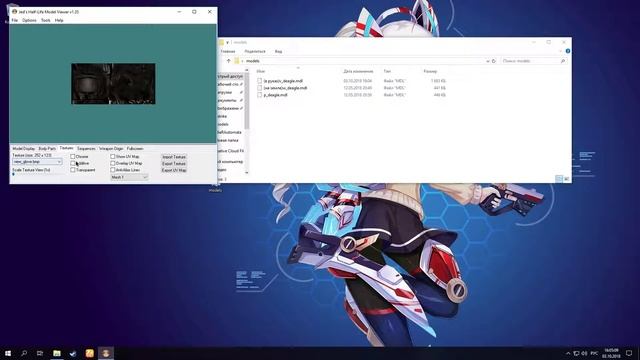Click Import Texture button
640x360 pixels.
coord(174,157)
